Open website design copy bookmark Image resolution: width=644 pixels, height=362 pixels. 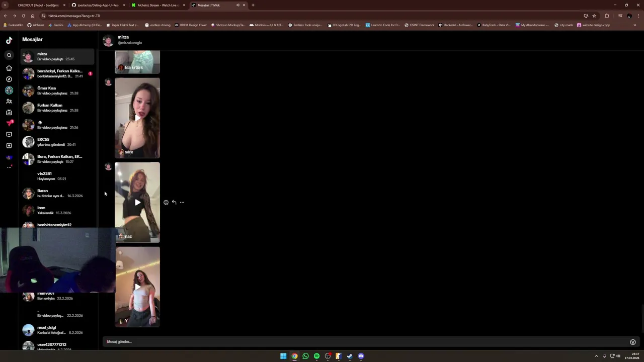(x=593, y=25)
